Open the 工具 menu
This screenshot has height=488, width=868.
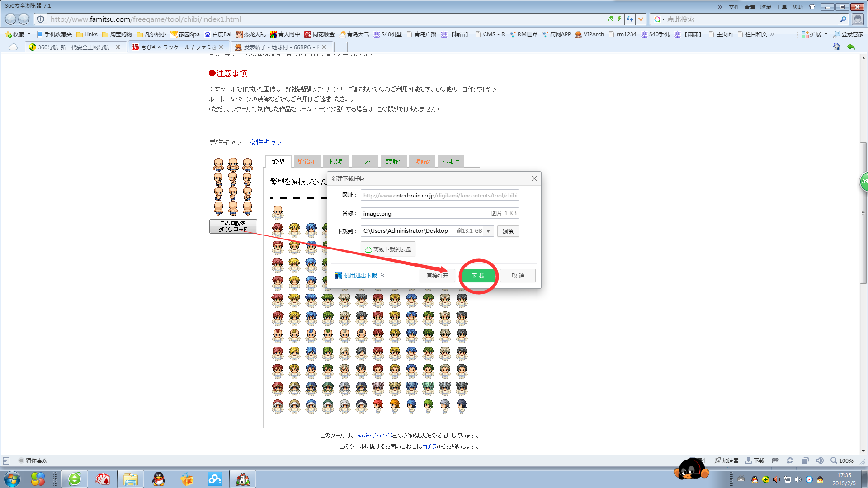[x=782, y=7]
